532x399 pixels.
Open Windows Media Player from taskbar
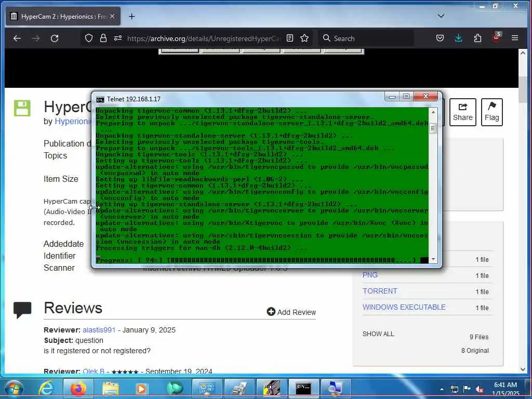[142, 388]
